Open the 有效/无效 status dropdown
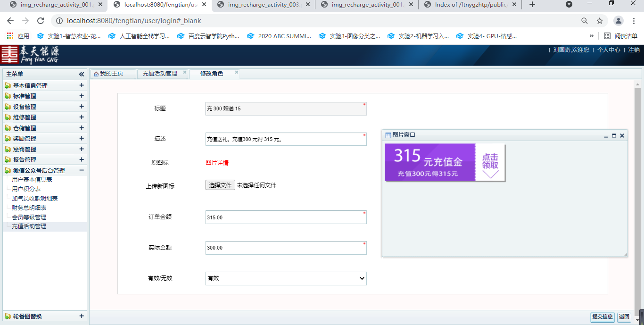644x325 pixels. tap(286, 278)
